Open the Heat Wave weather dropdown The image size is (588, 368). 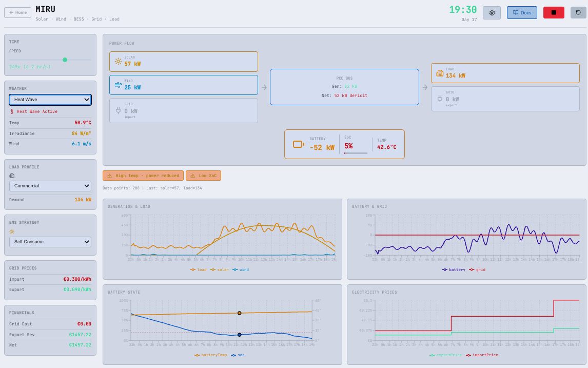50,100
